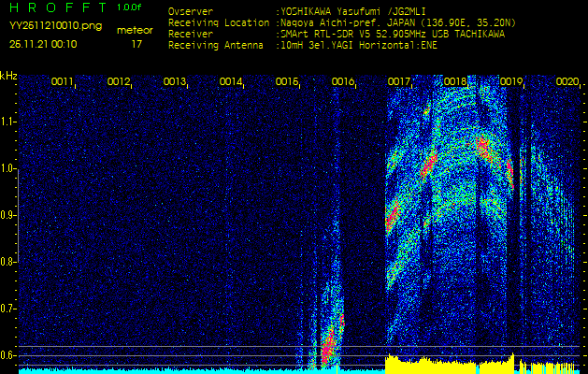
Task: Click the 0020 time marker
Action: tap(566, 81)
